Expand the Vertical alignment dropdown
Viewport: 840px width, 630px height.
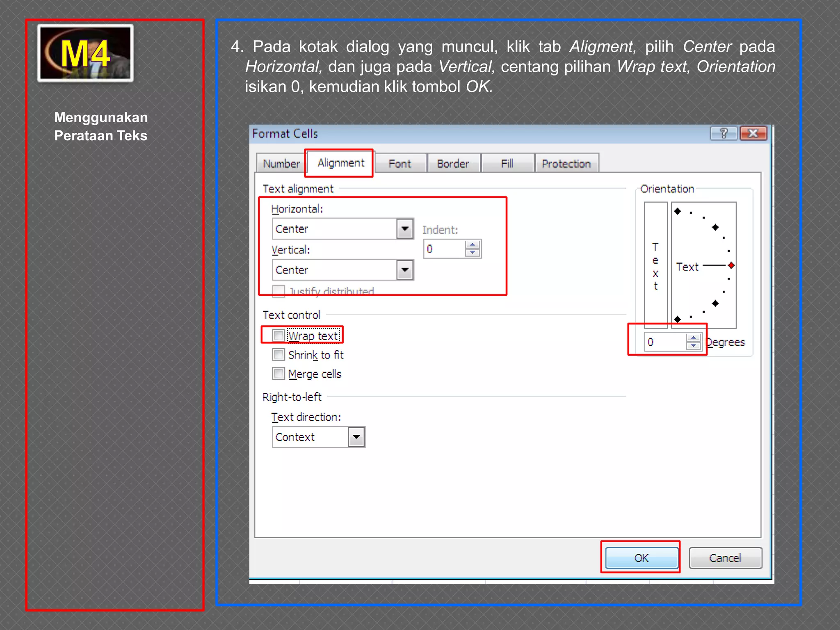click(405, 270)
